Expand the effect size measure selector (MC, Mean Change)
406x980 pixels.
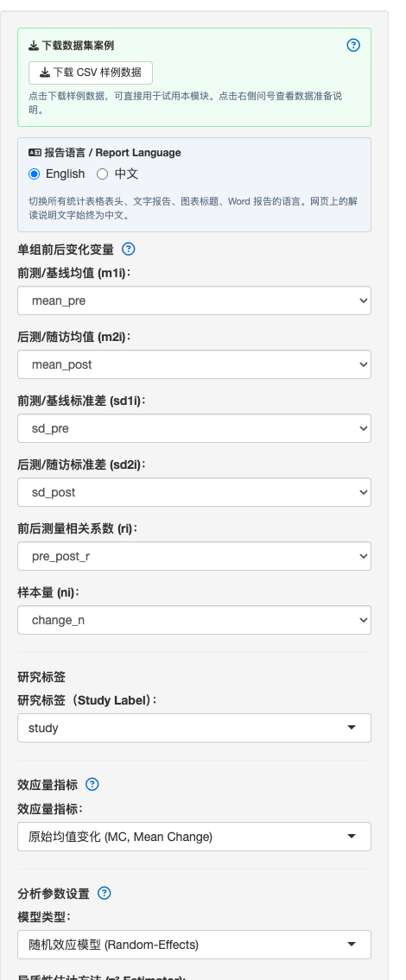193,837
